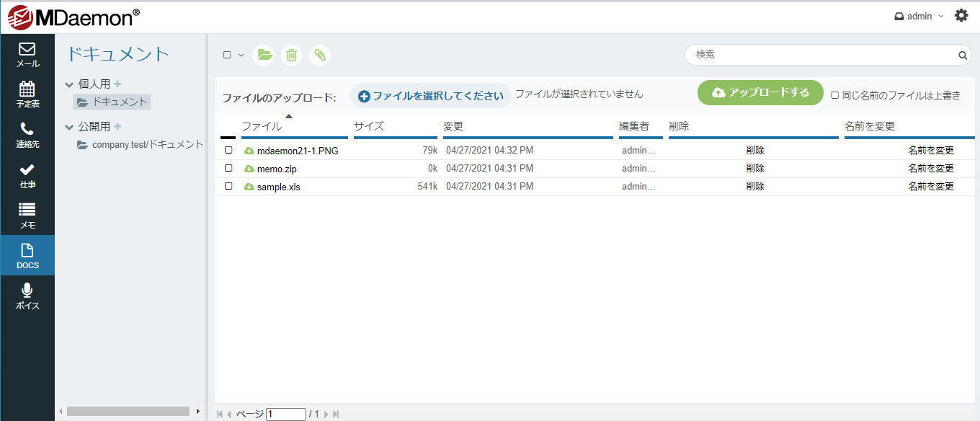Image resolution: width=980 pixels, height=421 pixels.
Task: Open the select-all checkbox dropdown arrow
Action: [x=241, y=56]
